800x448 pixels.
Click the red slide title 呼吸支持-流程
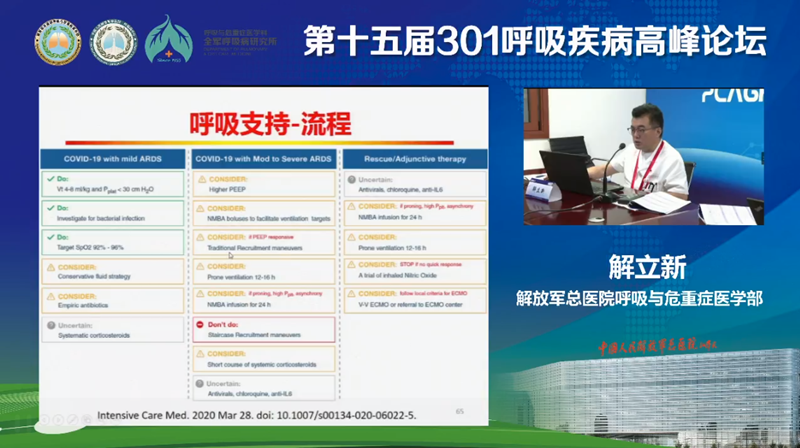click(270, 124)
